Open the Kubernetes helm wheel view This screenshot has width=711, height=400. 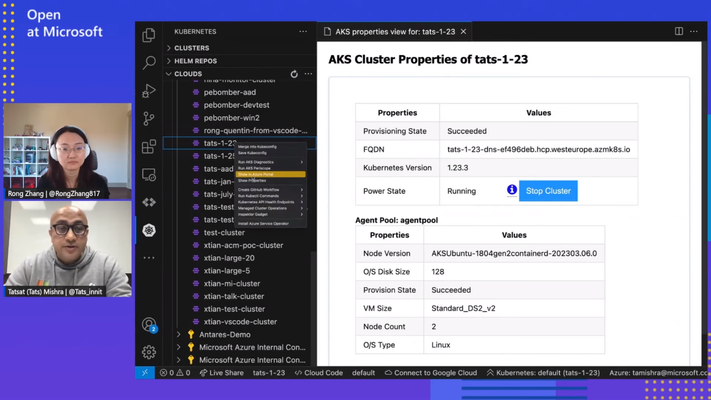click(x=149, y=230)
